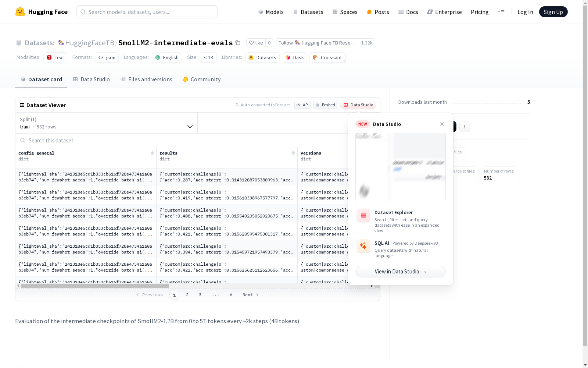This screenshot has height=368, width=588.
Task: Click the results cell with acc 0.408
Action: point(227,213)
